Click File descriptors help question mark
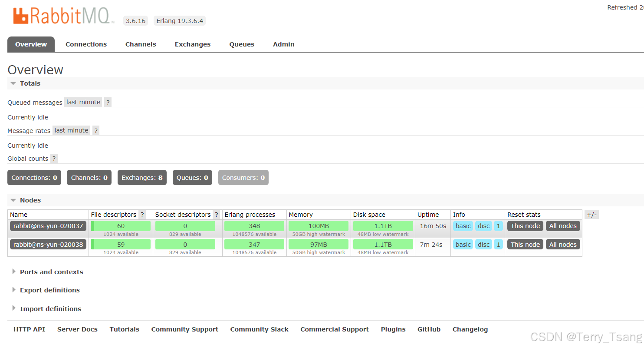This screenshot has height=348, width=644. [142, 215]
